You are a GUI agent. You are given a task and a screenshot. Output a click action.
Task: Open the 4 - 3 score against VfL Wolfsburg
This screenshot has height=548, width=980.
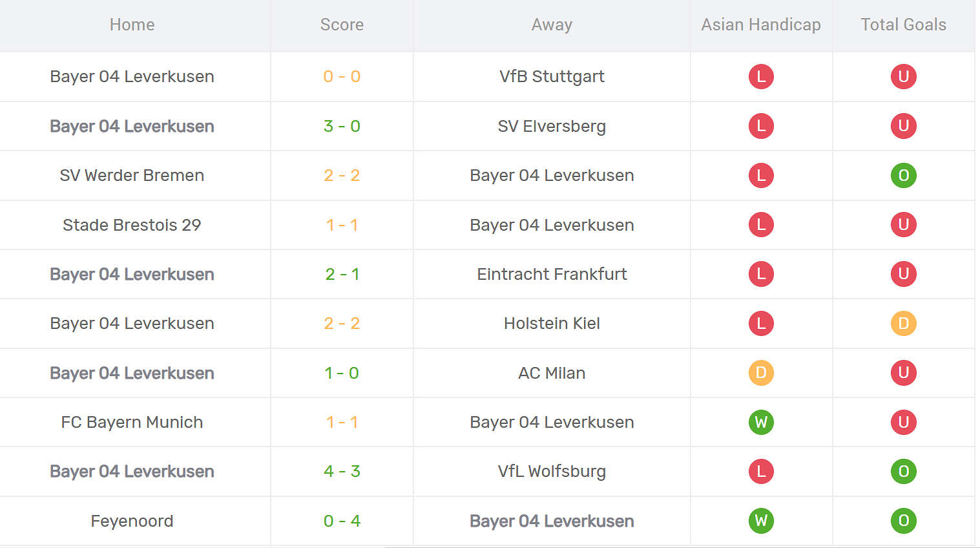click(x=342, y=471)
